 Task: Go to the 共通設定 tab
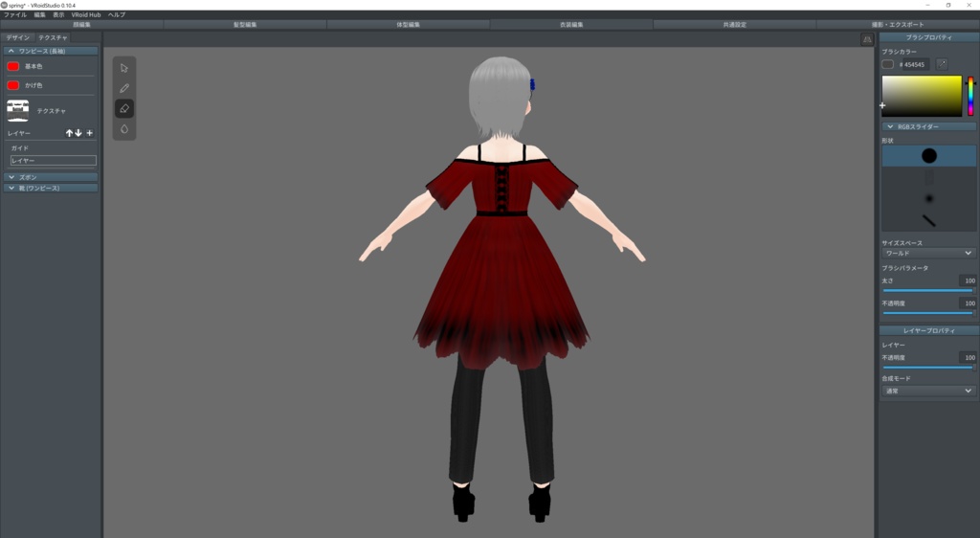click(x=734, y=24)
